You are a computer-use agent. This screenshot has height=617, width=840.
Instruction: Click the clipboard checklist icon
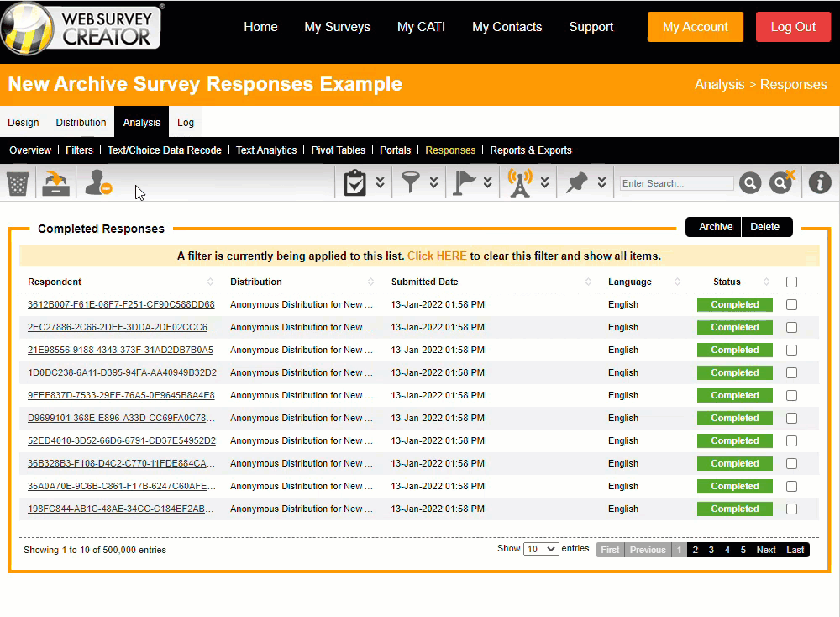tap(356, 183)
